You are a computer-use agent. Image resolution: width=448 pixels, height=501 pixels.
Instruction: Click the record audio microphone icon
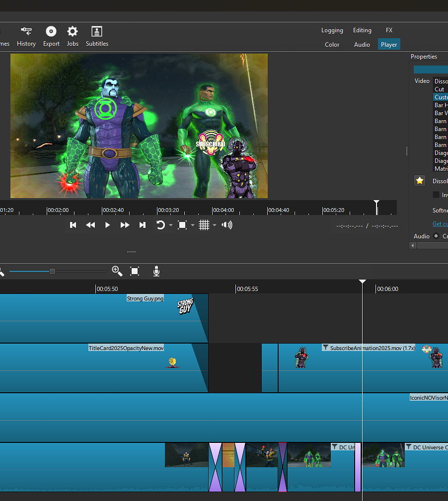(156, 271)
